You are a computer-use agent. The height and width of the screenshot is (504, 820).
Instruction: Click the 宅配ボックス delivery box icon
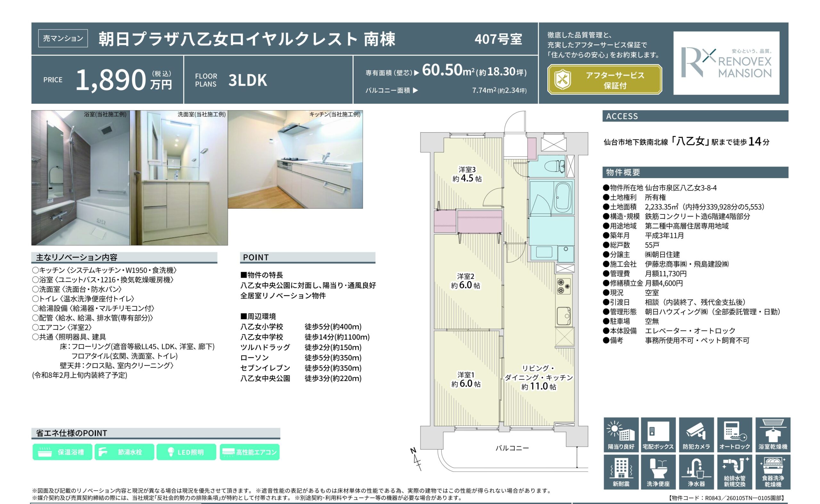coord(658,435)
